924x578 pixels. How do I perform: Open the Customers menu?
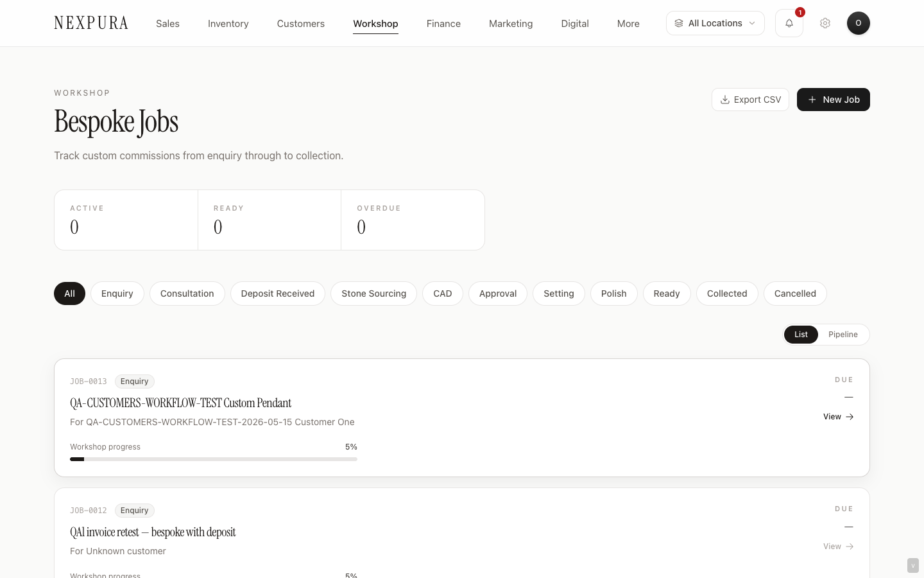coord(301,24)
